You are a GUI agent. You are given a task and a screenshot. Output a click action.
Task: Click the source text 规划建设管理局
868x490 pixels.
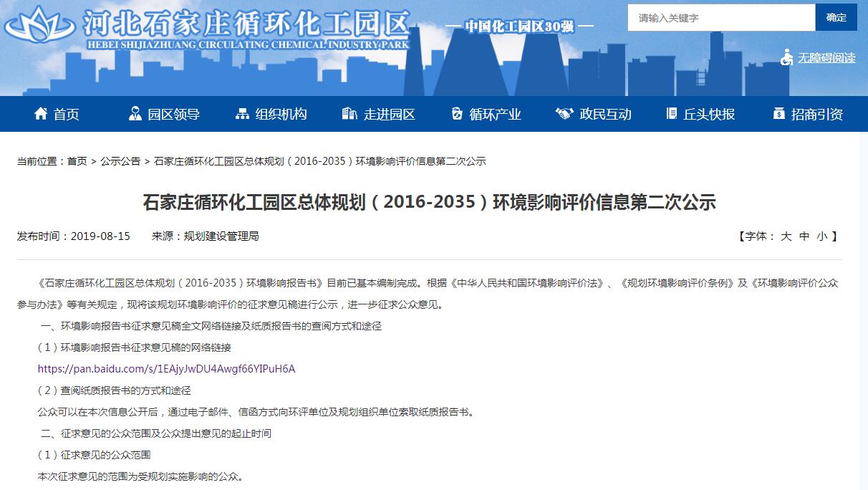click(221, 236)
